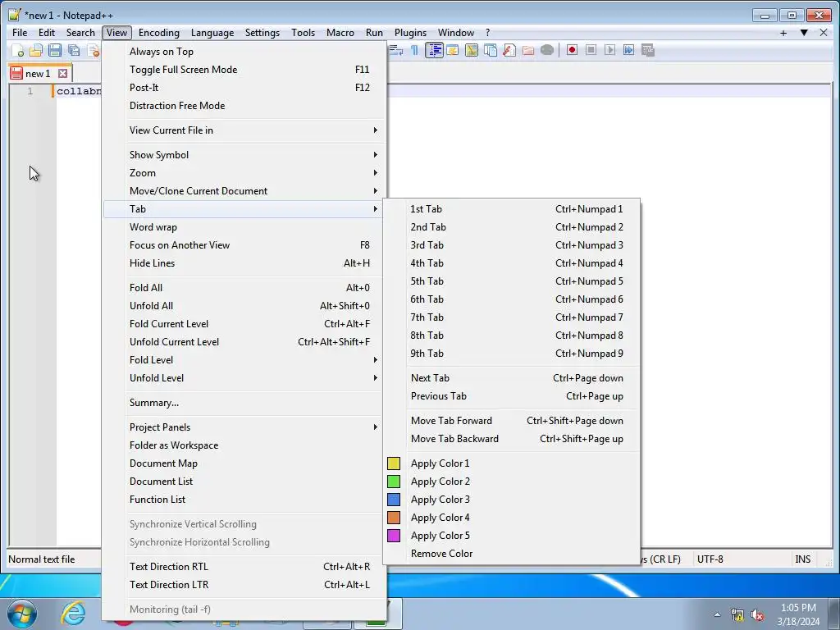Viewport: 840px width, 630px height.
Task: Click the Open file folder icon
Action: (x=36, y=50)
